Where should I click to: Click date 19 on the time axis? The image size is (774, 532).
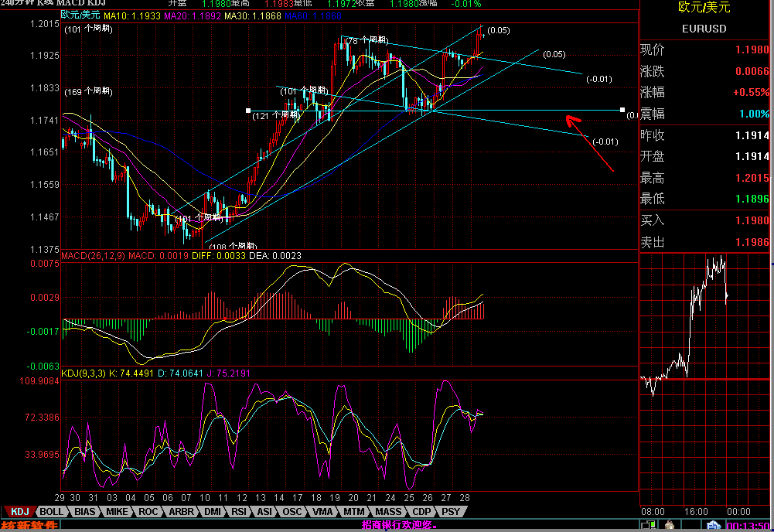click(335, 497)
